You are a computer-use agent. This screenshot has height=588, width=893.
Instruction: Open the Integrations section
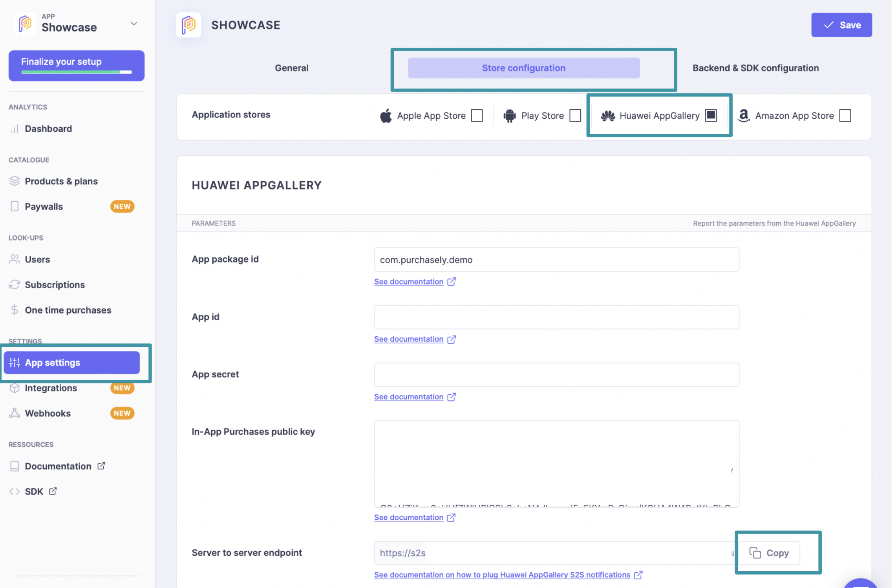[x=51, y=388]
